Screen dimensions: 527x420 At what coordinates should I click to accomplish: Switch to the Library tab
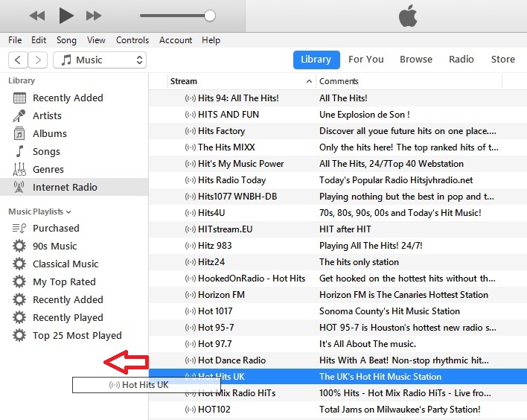[x=316, y=60]
